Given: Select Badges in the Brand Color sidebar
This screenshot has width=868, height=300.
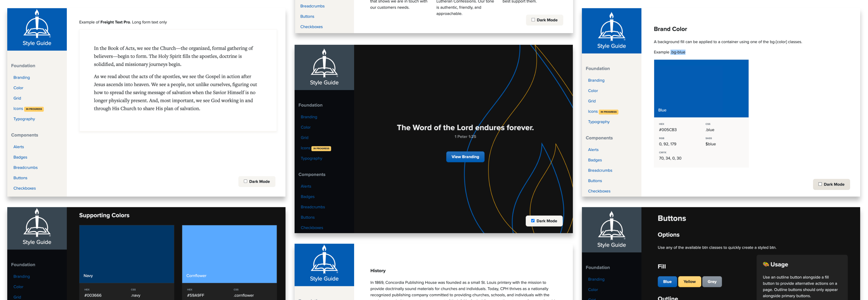Looking at the screenshot, I should (x=595, y=160).
